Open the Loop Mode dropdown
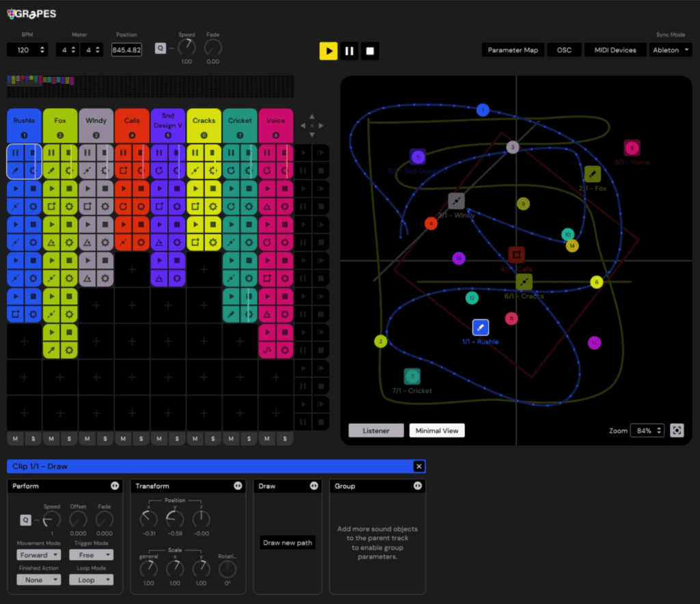This screenshot has height=604, width=700. pyautogui.click(x=91, y=580)
